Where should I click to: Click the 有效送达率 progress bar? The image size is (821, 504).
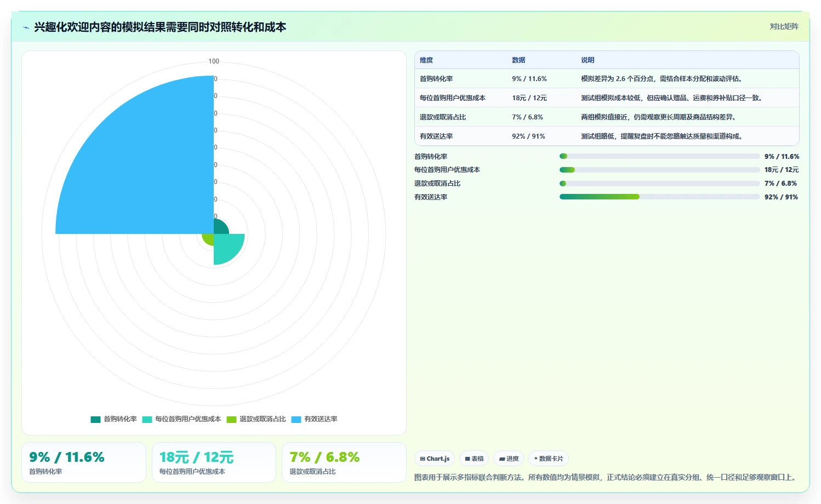[x=660, y=197]
